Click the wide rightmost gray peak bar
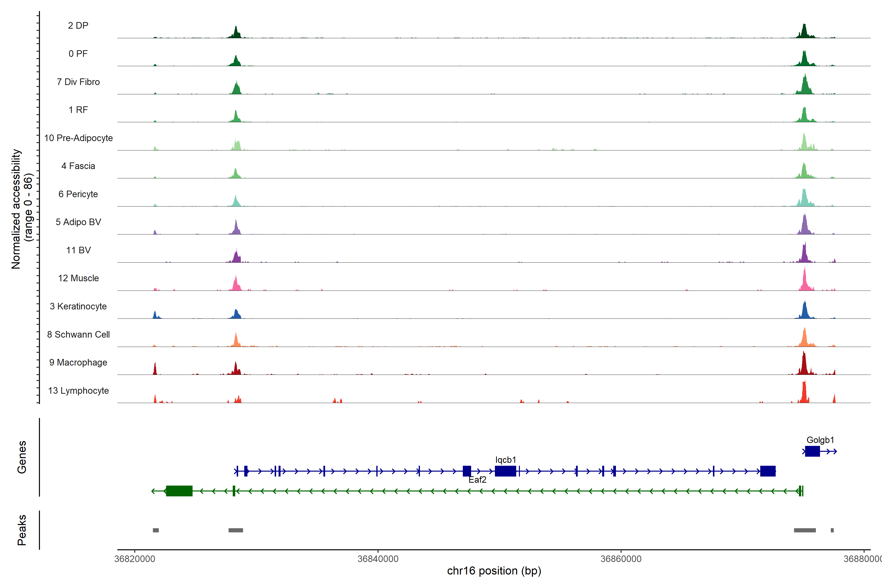The height and width of the screenshot is (588, 882). [x=805, y=530]
